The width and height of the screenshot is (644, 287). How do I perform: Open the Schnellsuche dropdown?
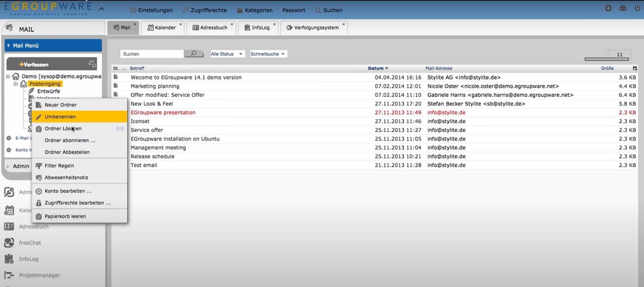(x=268, y=54)
